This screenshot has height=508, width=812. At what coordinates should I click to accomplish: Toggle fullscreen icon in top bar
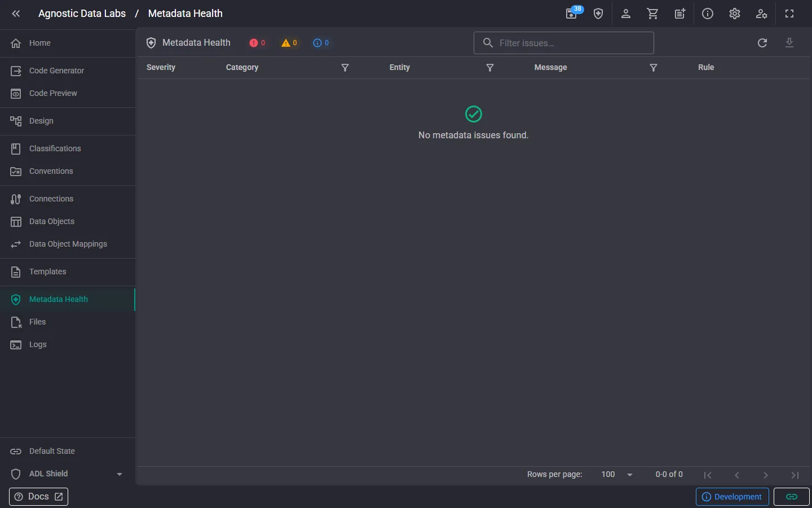(789, 14)
